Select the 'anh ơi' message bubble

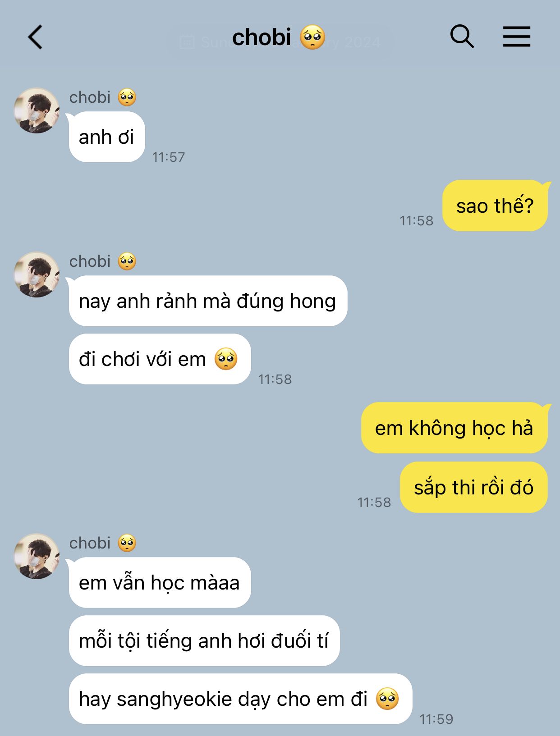click(107, 137)
